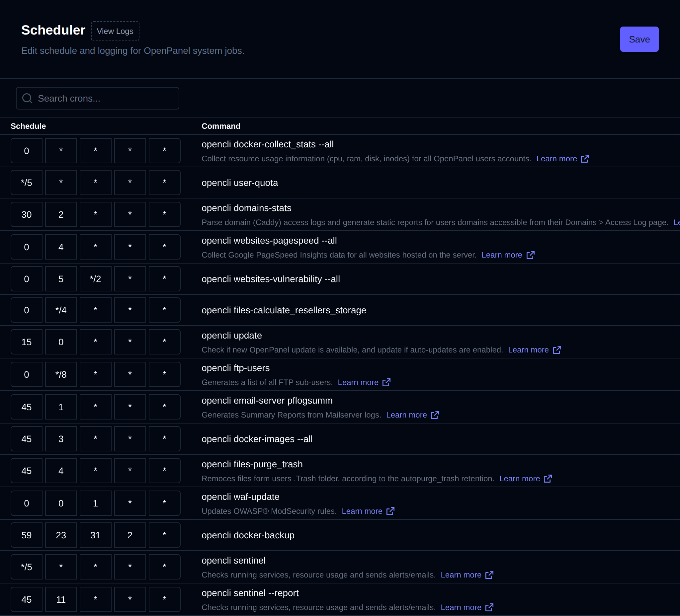Viewport: 680px width, 616px height.
Task: Follow Learn more for opencli sentinel
Action: [x=461, y=575]
